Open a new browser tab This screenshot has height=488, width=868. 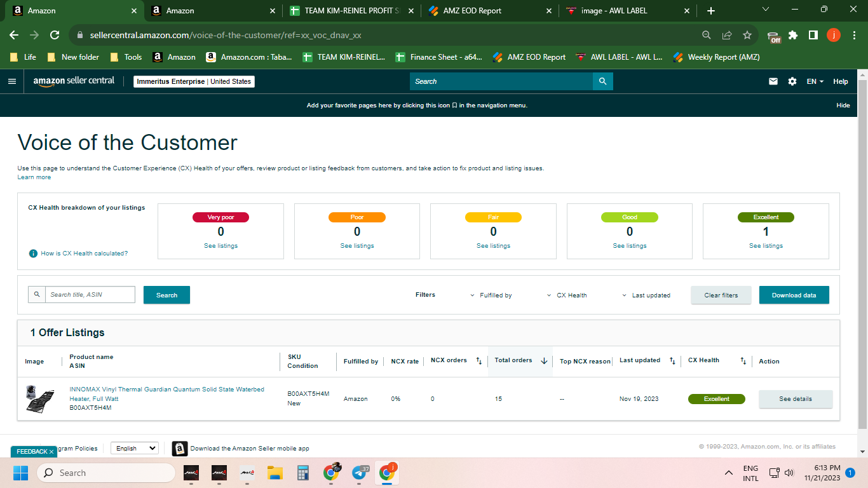click(x=710, y=11)
